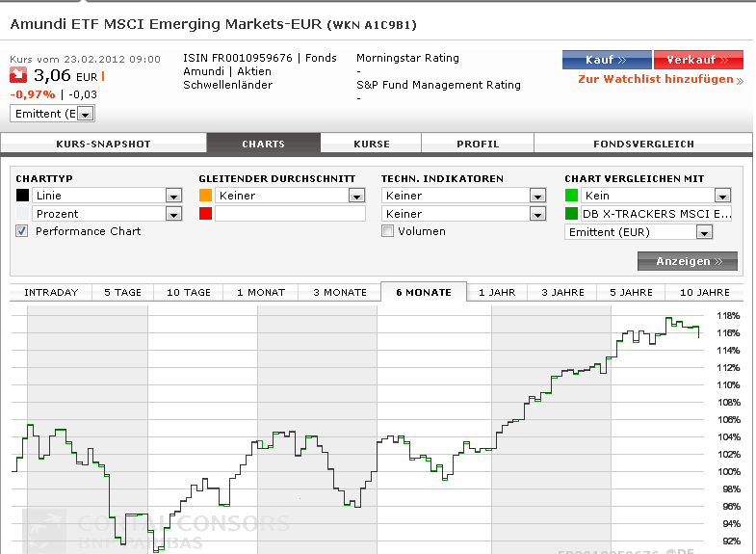Click the 118% axis label

[x=728, y=316]
